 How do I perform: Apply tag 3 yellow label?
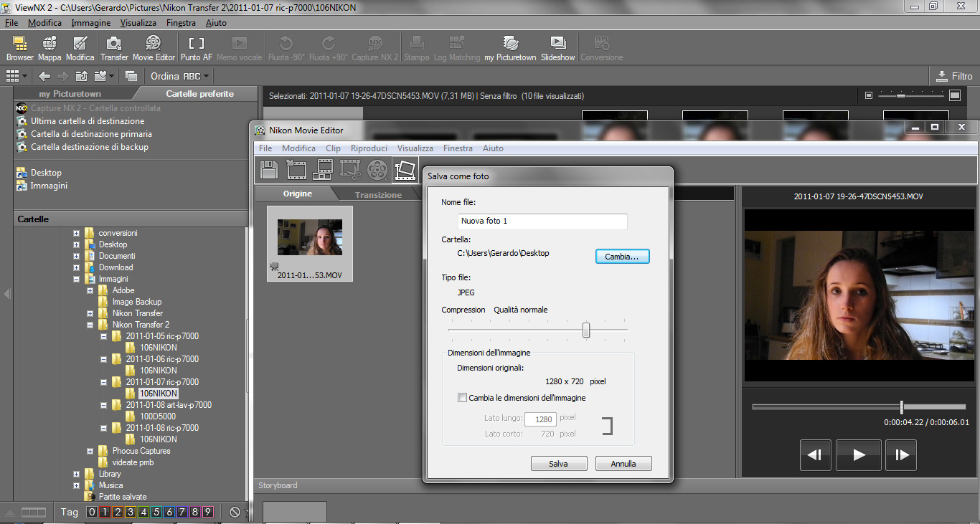click(x=130, y=512)
